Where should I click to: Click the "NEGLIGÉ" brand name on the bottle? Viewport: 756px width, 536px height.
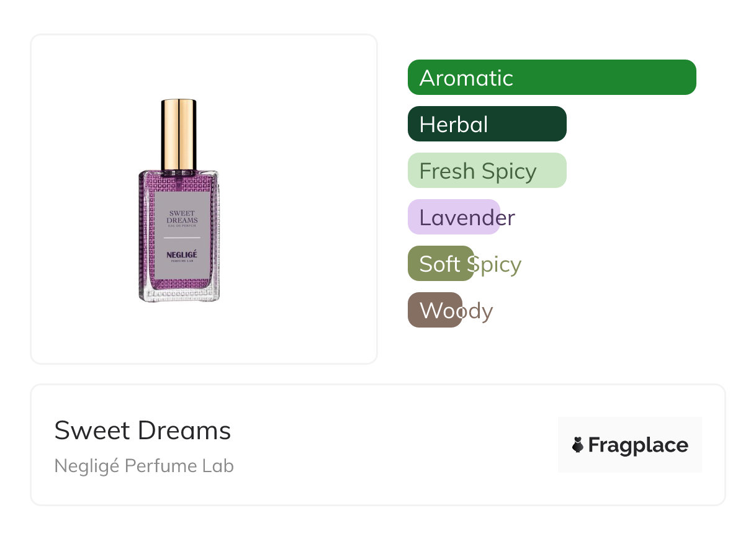(182, 254)
